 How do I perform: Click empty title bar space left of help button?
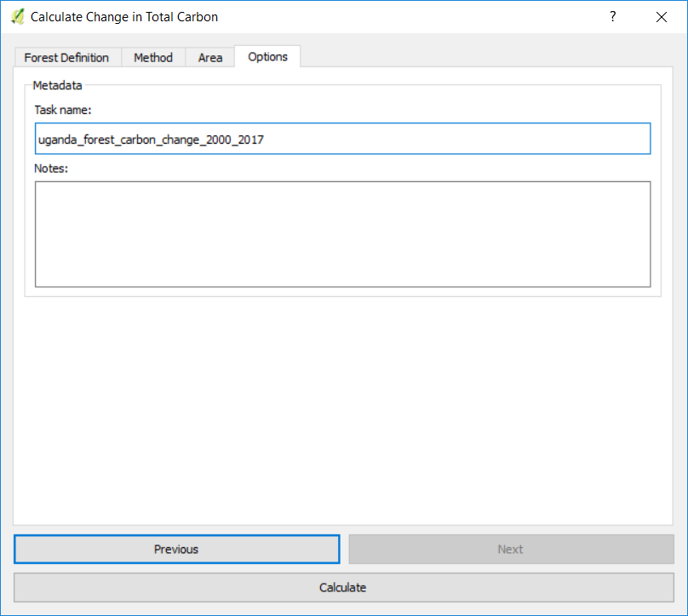[426, 16]
